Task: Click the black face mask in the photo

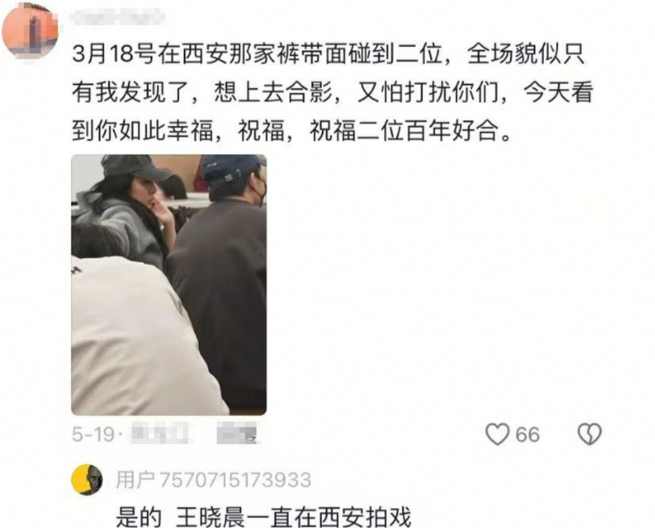Action: click(261, 190)
